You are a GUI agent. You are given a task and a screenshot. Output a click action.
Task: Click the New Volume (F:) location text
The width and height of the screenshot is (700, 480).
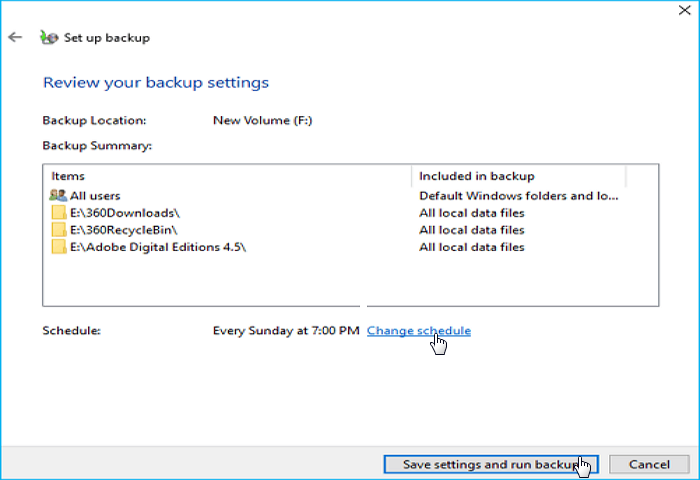pos(262,120)
